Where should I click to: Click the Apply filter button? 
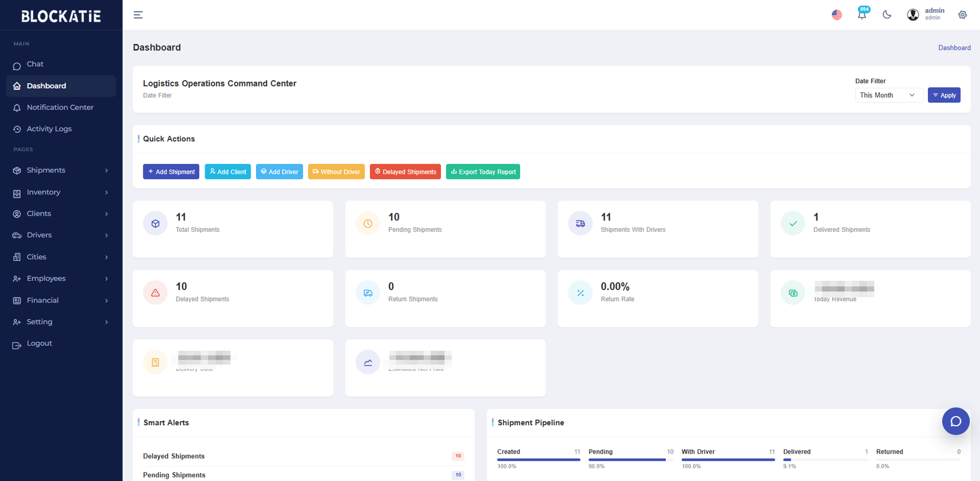click(944, 95)
